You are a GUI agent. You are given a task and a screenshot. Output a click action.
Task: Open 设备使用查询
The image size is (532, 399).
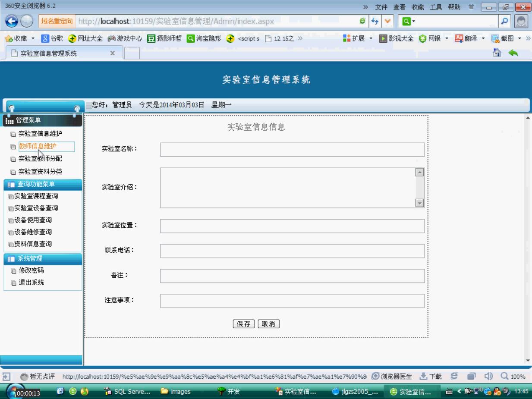point(33,220)
